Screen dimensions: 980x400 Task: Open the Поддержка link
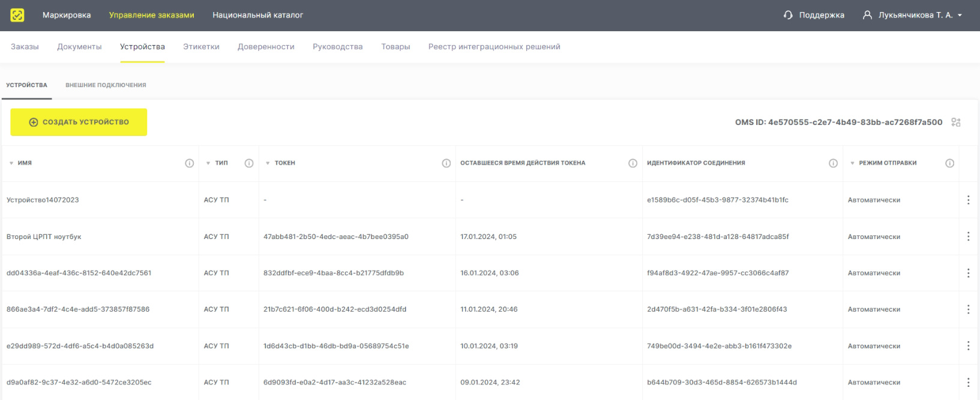814,15
